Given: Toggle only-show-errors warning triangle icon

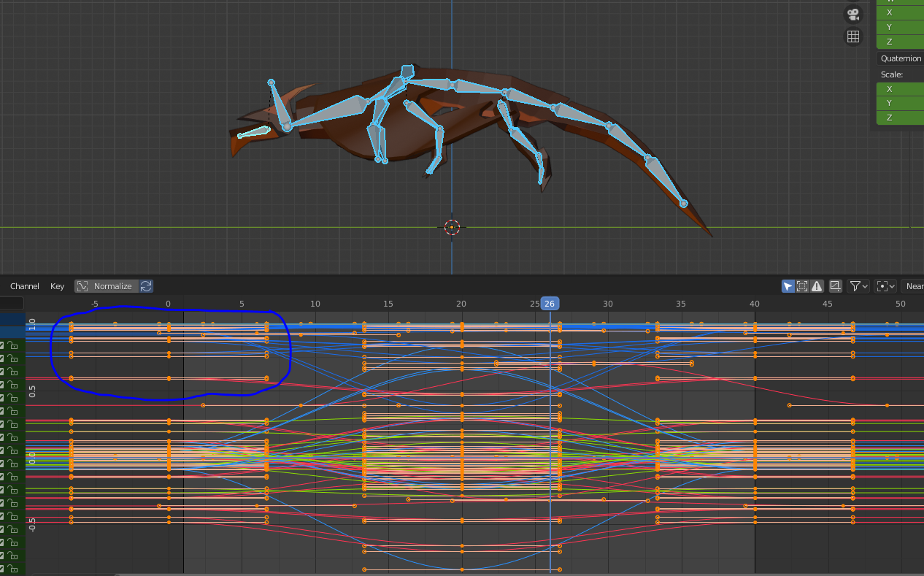Looking at the screenshot, I should (x=817, y=286).
